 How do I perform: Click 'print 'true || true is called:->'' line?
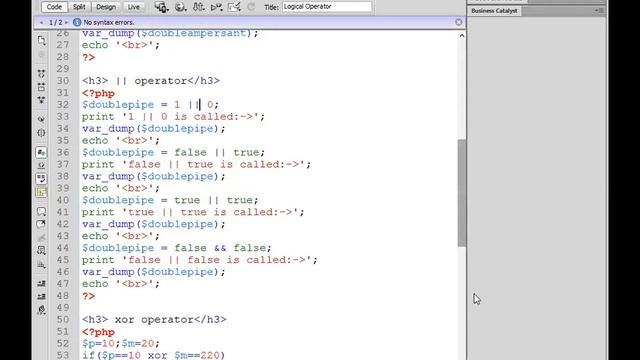point(193,212)
